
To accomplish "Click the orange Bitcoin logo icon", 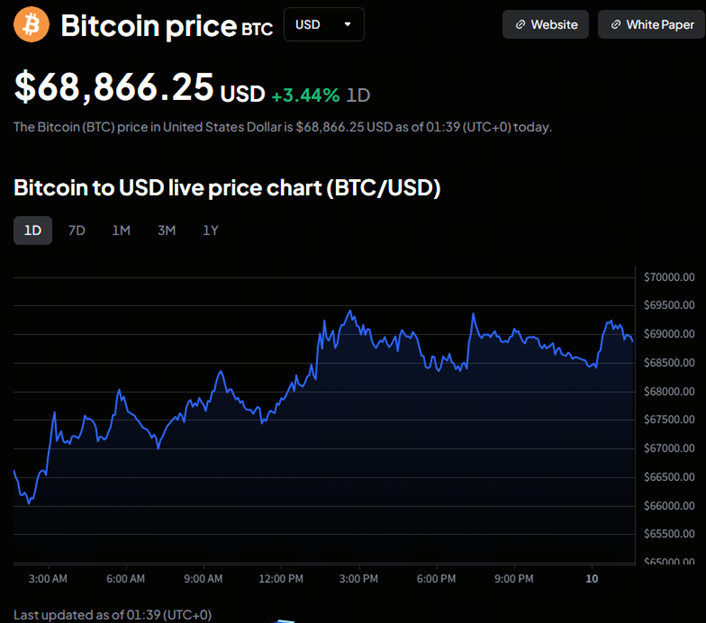I will 32,25.
